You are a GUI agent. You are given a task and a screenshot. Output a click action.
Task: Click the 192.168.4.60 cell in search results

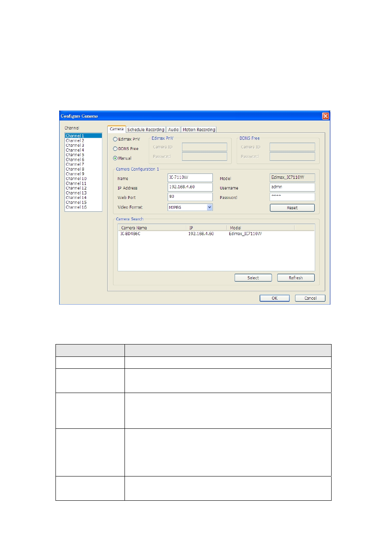pyautogui.click(x=201, y=234)
